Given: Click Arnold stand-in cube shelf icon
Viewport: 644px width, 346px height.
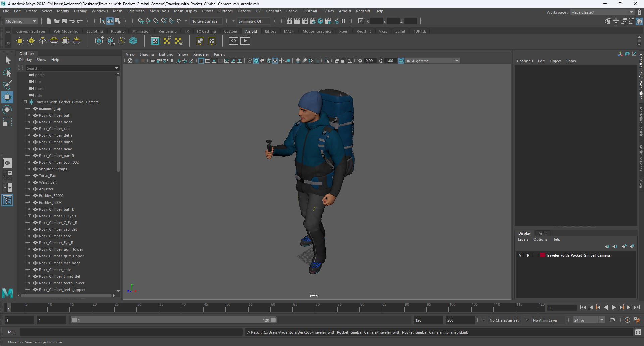Looking at the screenshot, I should point(99,41).
